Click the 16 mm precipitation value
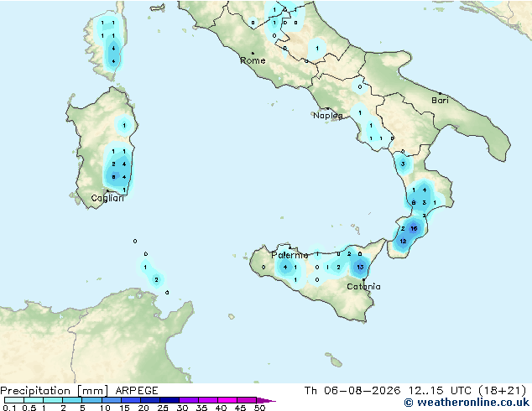This screenshot has width=532, height=411. pyautogui.click(x=414, y=228)
